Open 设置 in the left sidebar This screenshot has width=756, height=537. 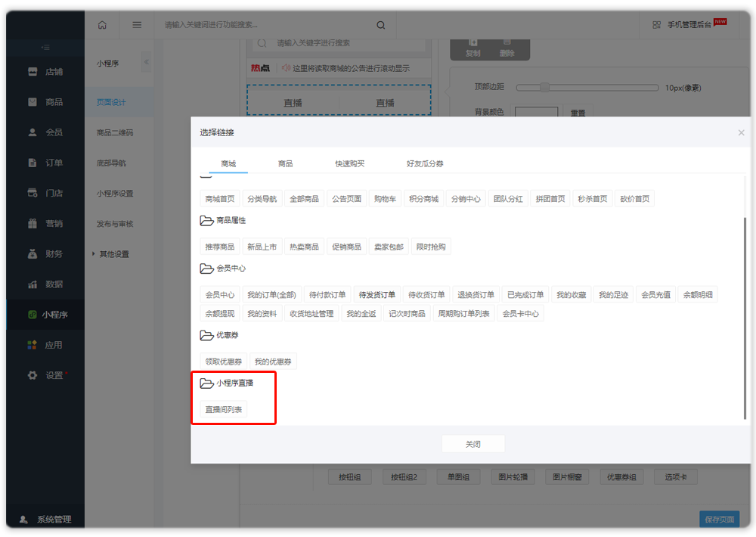pyautogui.click(x=45, y=375)
